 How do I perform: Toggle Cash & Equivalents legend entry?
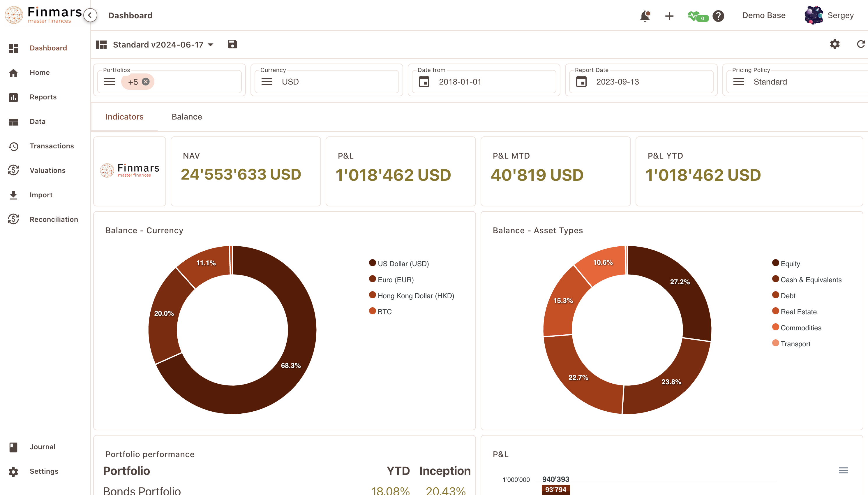coord(807,280)
